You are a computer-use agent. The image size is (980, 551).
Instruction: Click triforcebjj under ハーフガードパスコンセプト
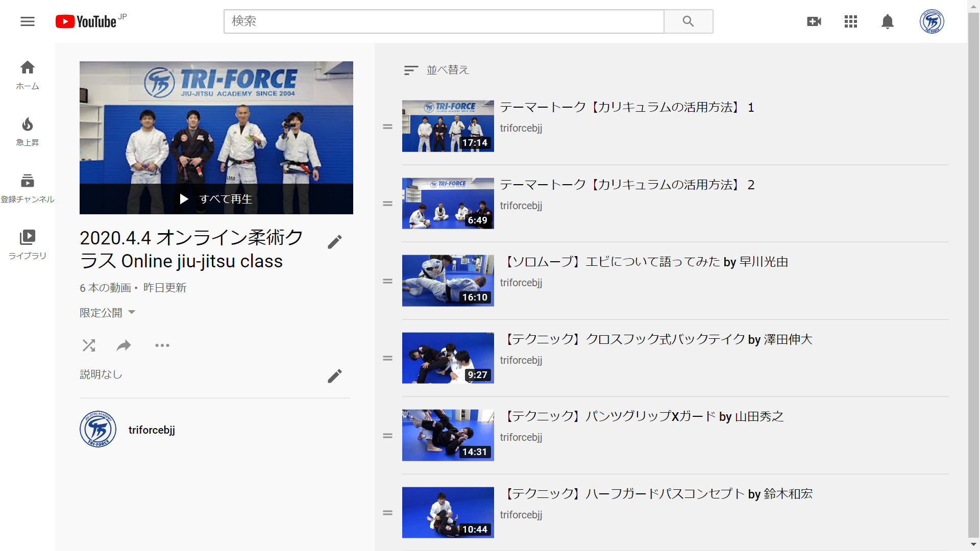521,515
